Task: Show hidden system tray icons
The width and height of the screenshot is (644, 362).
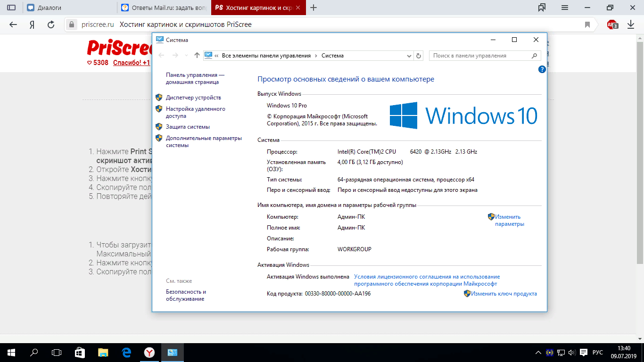Action: 539,352
